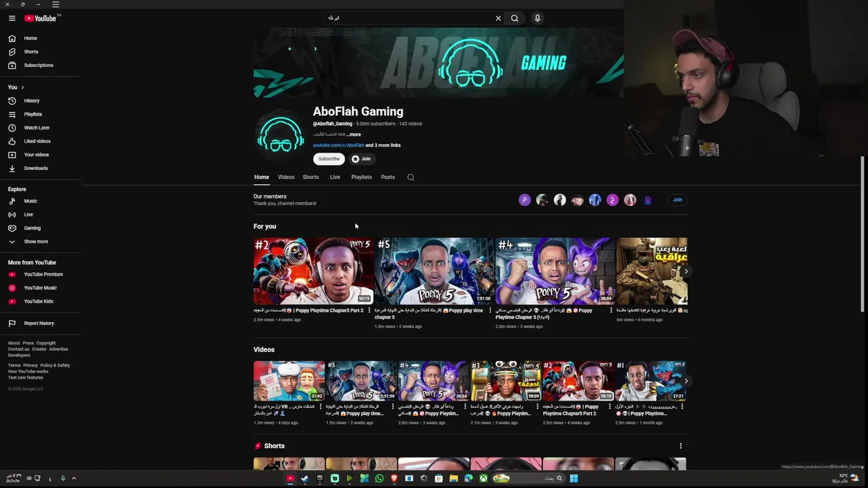The width and height of the screenshot is (868, 488).
Task: Open the #2 Poppy Playtime 50:19 thumbnail in For you
Action: pyautogui.click(x=313, y=271)
